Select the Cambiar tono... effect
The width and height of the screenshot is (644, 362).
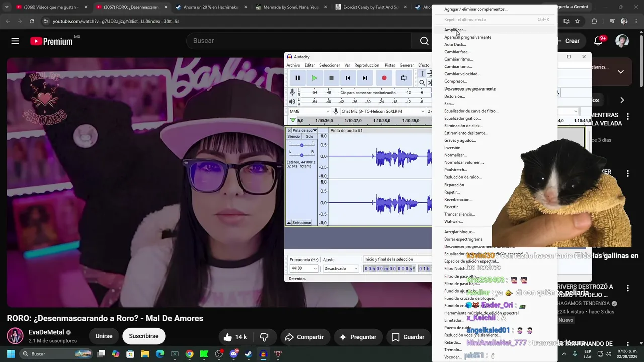tap(495, 67)
